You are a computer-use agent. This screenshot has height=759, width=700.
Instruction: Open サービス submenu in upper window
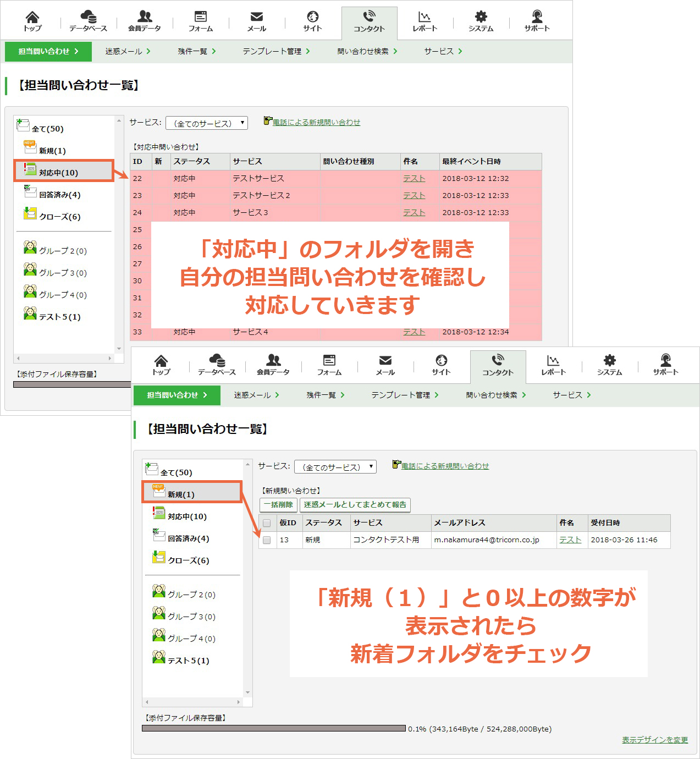tap(443, 51)
